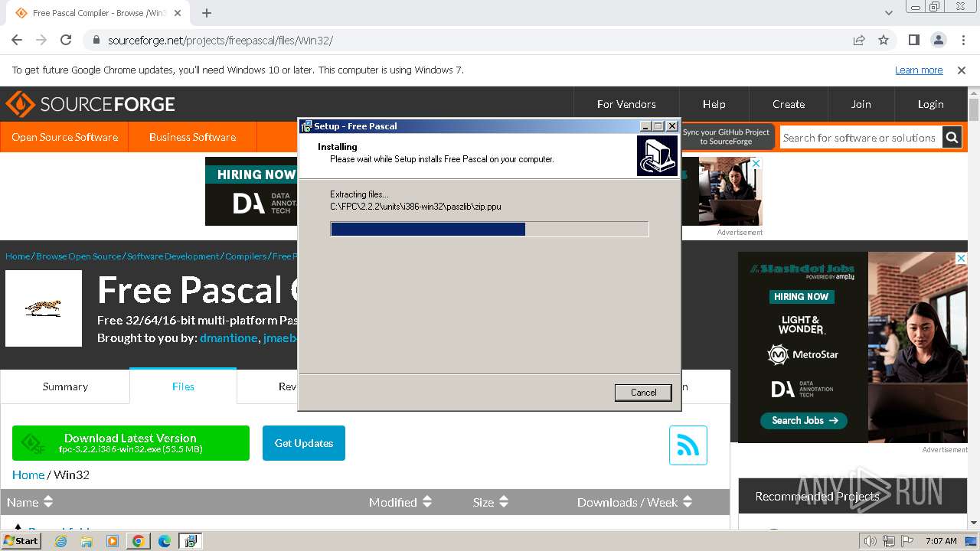Click the Learn more link in the notification
980x551 pixels.
pyautogui.click(x=919, y=70)
